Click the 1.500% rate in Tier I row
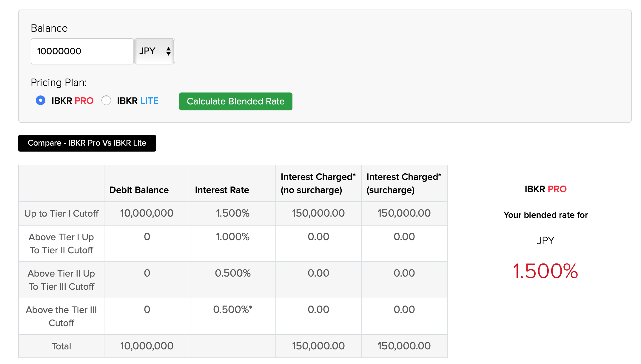 pos(233,213)
